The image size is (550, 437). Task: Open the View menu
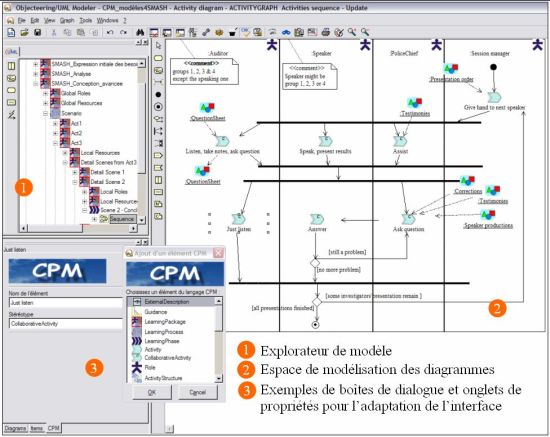click(x=49, y=20)
